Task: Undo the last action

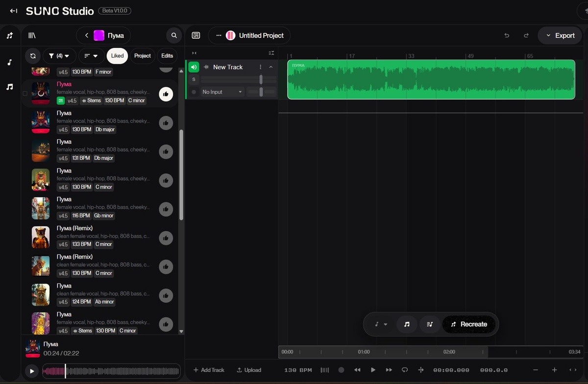Action: tap(507, 36)
